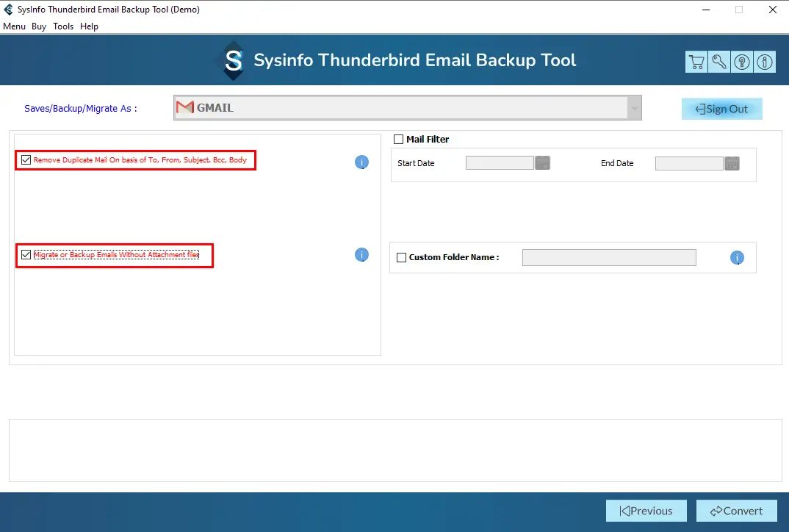Open the Help menu

(89, 26)
